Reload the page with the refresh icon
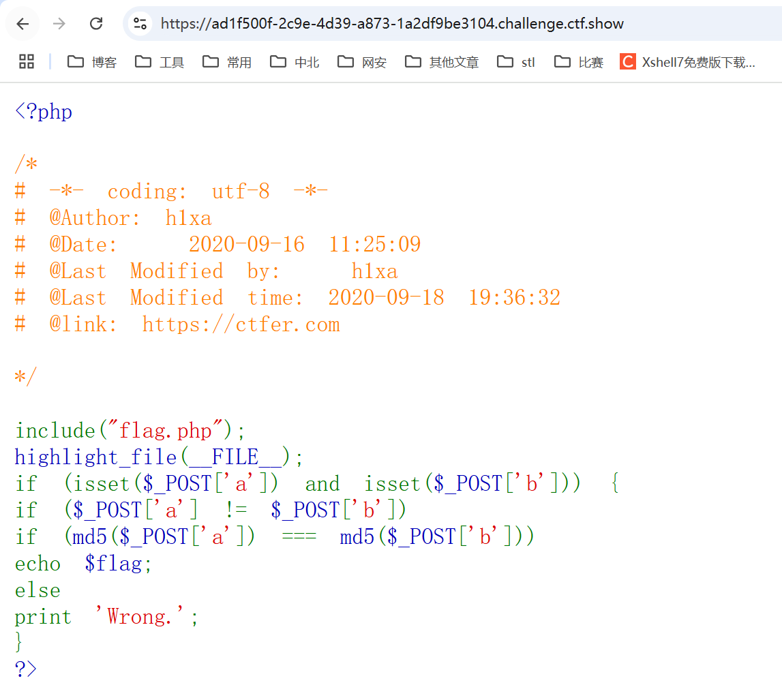 coord(95,23)
